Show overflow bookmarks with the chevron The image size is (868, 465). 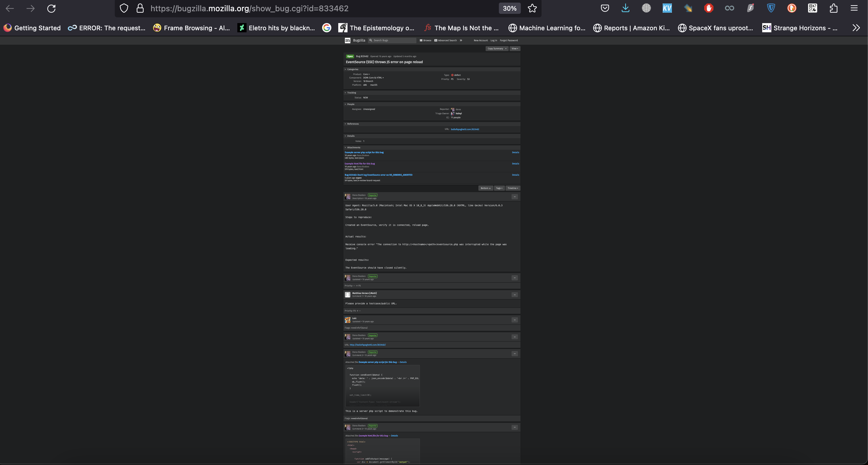coord(856,28)
